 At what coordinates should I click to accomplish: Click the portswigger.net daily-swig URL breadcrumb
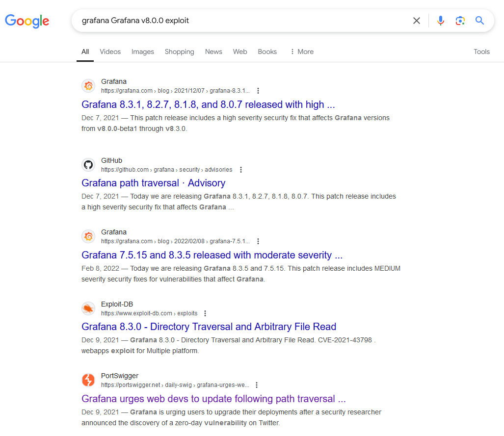[x=175, y=385]
